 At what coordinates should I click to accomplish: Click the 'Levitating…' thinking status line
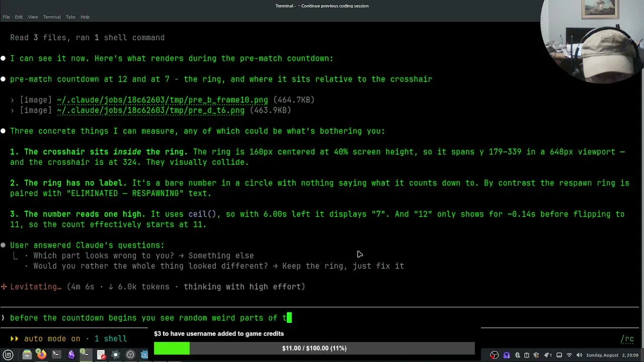click(153, 287)
